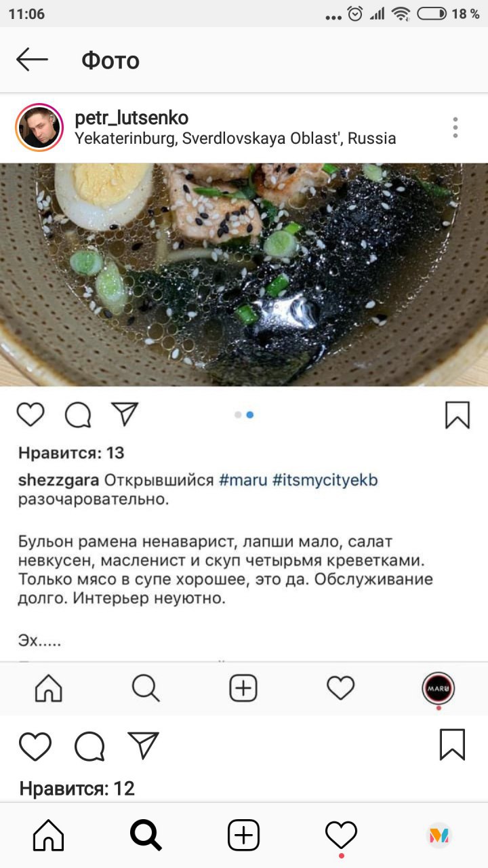Open the profile tab with the M avatar
This screenshot has width=488, height=868.
point(439,835)
